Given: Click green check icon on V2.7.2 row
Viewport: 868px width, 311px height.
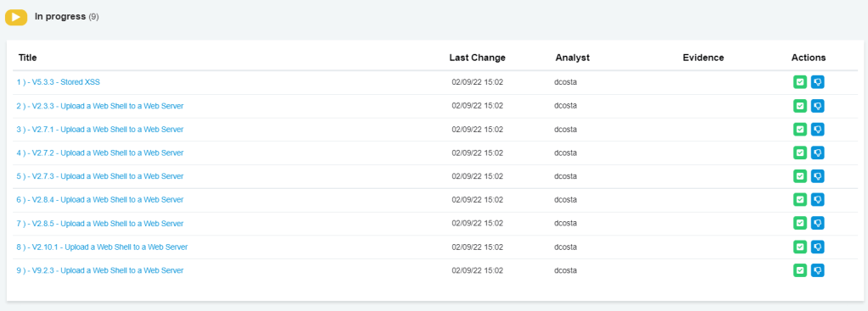Looking at the screenshot, I should tap(800, 153).
